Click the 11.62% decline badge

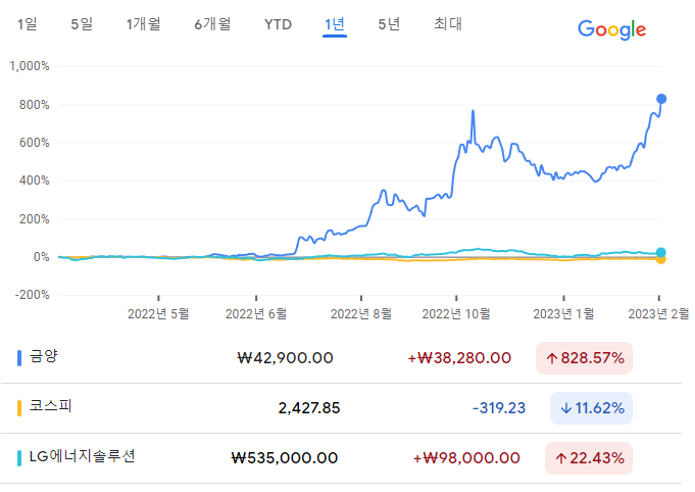coord(591,408)
